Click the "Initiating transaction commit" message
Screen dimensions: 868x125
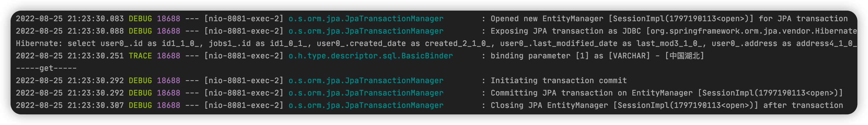tap(558, 80)
